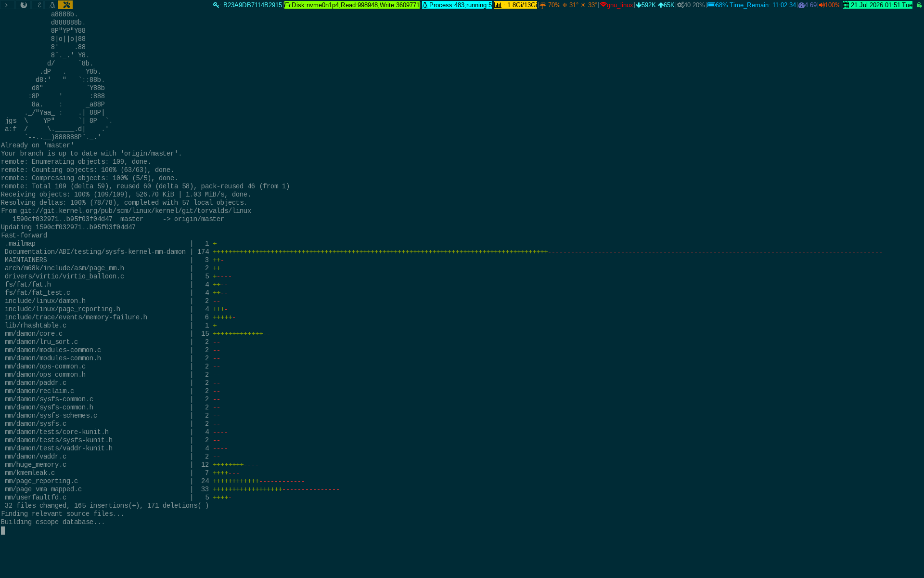924x578 pixels.
Task: Select the Emacs workspace icon
Action: 38,5
